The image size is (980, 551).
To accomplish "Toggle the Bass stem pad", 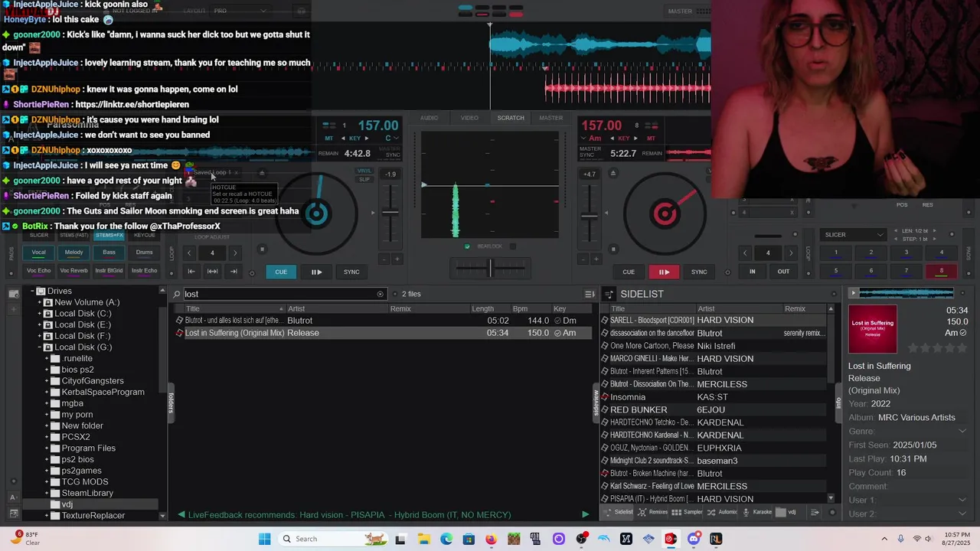I will [109, 252].
